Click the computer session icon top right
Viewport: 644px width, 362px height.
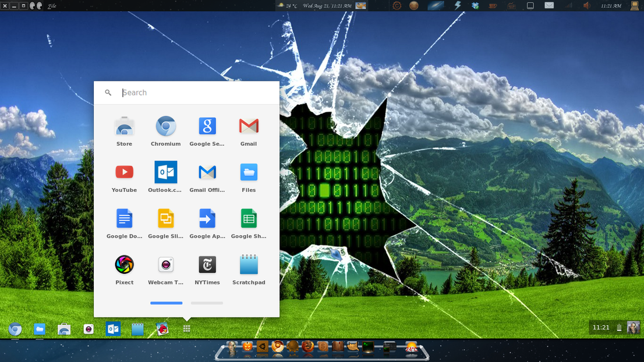(x=635, y=5)
